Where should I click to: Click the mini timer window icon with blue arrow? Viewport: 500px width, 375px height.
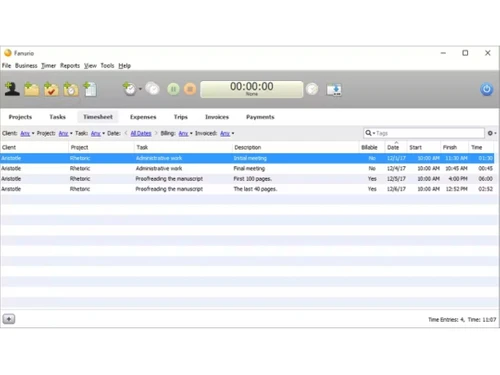pos(334,90)
